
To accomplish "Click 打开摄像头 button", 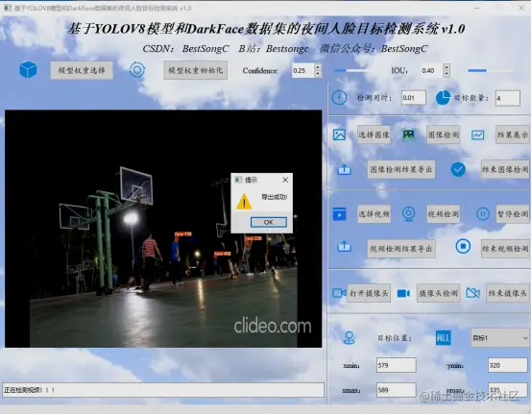I will (369, 293).
